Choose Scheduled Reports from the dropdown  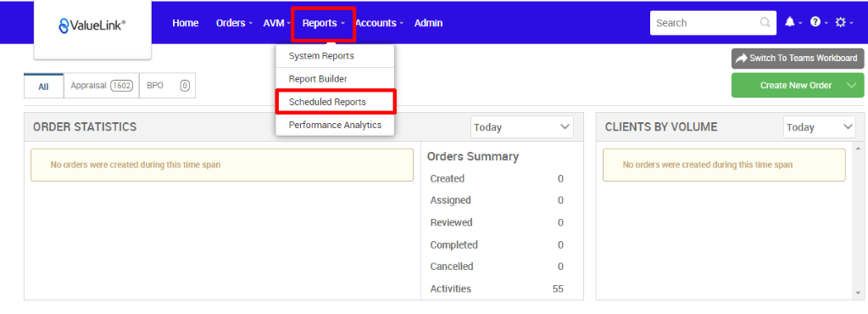point(335,102)
